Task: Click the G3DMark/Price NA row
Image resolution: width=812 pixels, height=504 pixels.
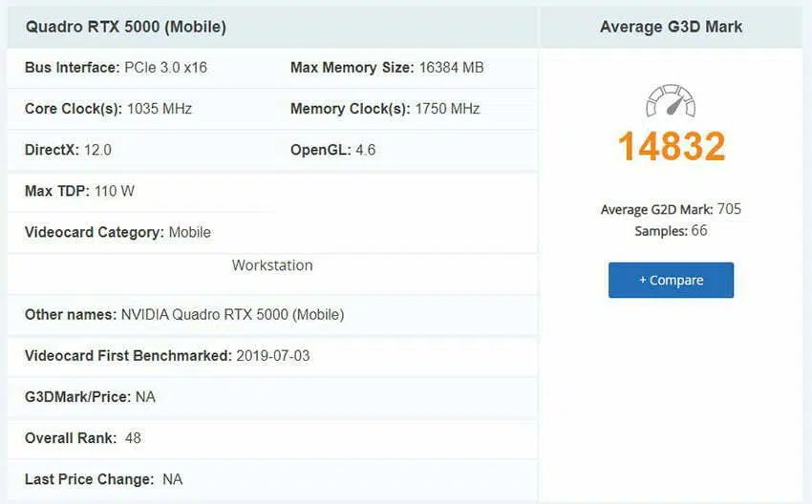Action: point(272,397)
